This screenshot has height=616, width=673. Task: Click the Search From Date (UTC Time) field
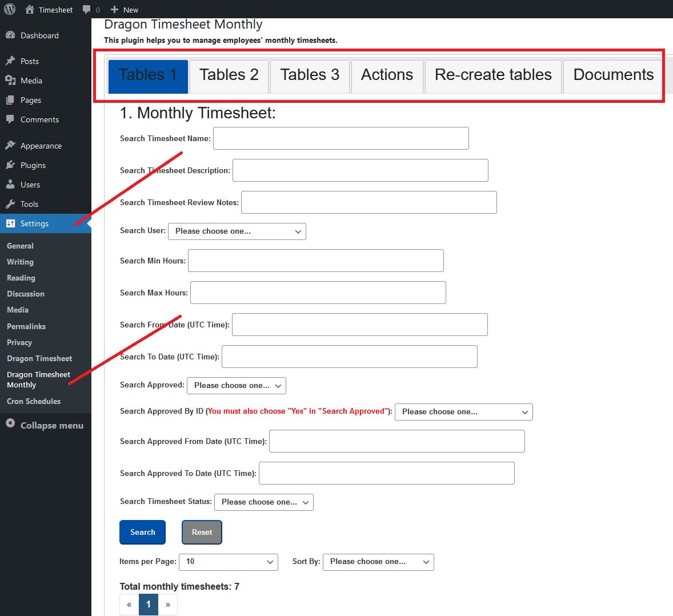coord(360,325)
